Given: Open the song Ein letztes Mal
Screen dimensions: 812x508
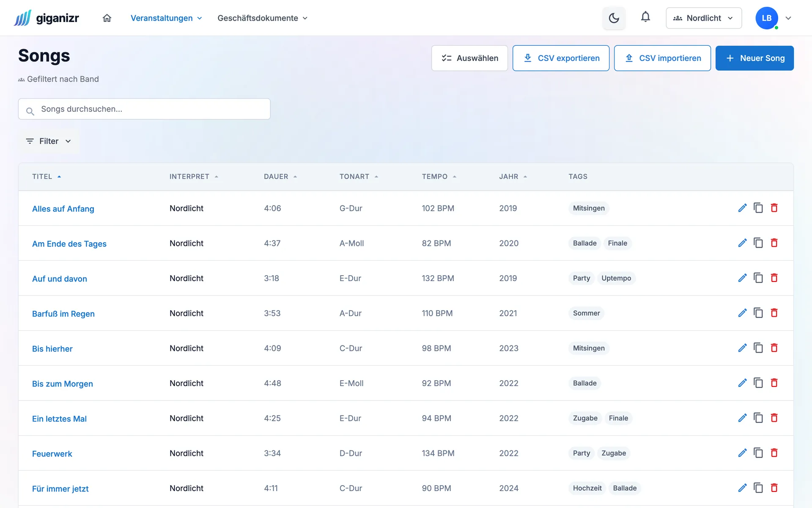Looking at the screenshot, I should pyautogui.click(x=59, y=419).
